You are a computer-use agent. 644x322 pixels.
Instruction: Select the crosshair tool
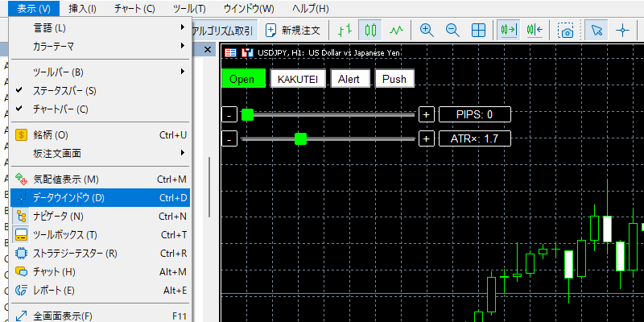click(x=622, y=31)
